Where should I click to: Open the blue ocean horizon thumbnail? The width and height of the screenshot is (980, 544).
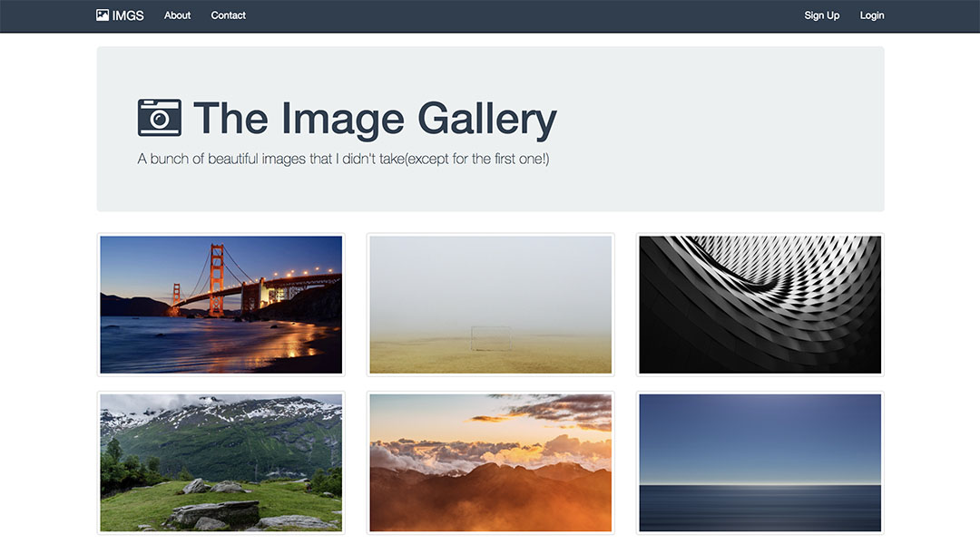pyautogui.click(x=759, y=462)
